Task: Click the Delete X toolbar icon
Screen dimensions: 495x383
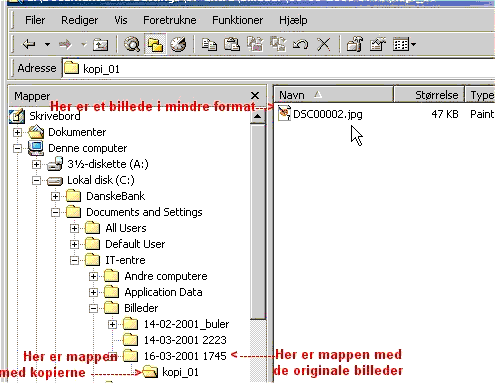Action: [323, 44]
